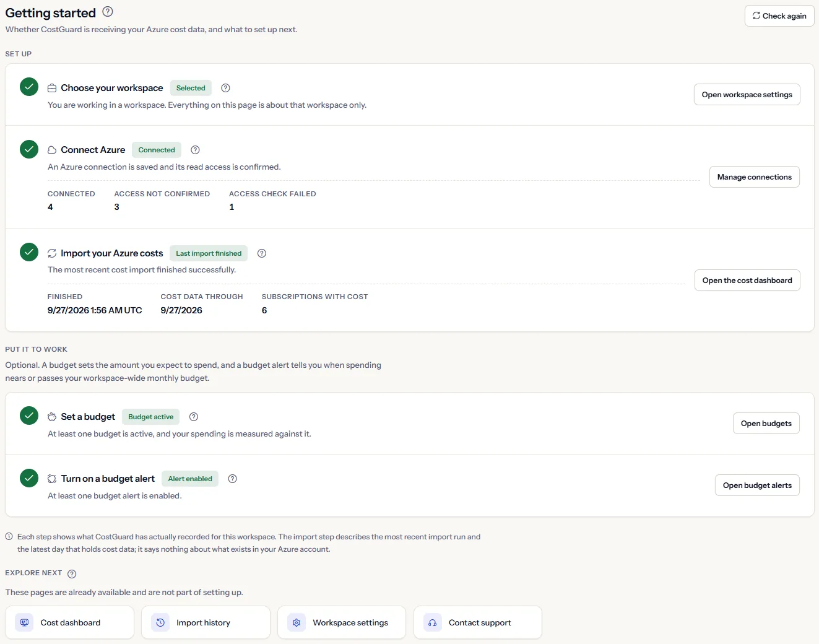Click the cloud icon beside Connect Azure

(52, 150)
